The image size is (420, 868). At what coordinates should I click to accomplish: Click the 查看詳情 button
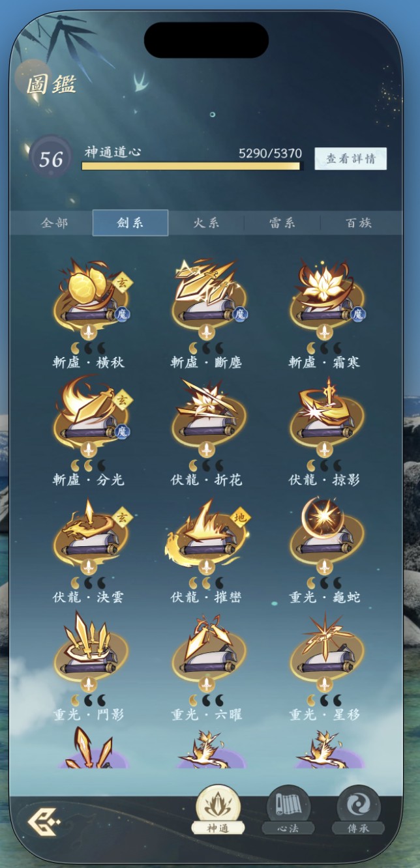(351, 159)
